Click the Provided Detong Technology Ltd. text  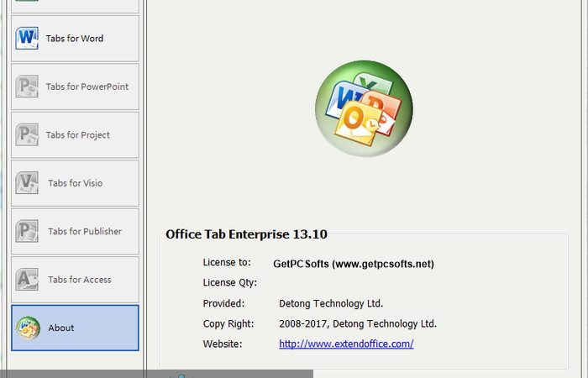click(x=331, y=303)
